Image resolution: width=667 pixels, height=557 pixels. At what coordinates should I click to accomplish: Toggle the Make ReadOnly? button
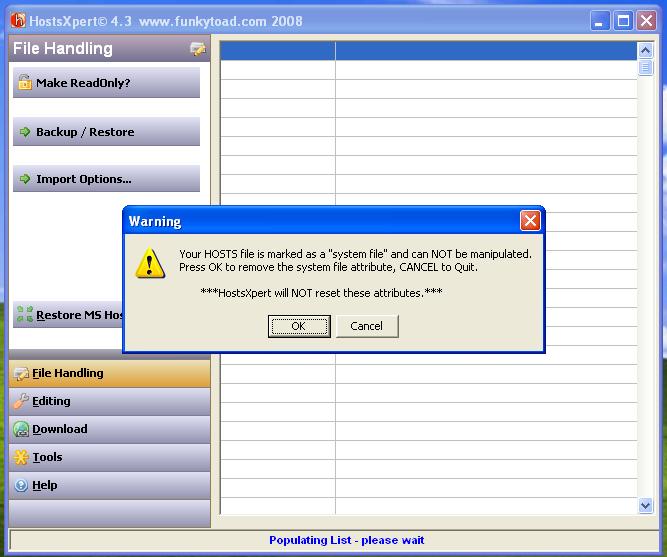tap(106, 83)
